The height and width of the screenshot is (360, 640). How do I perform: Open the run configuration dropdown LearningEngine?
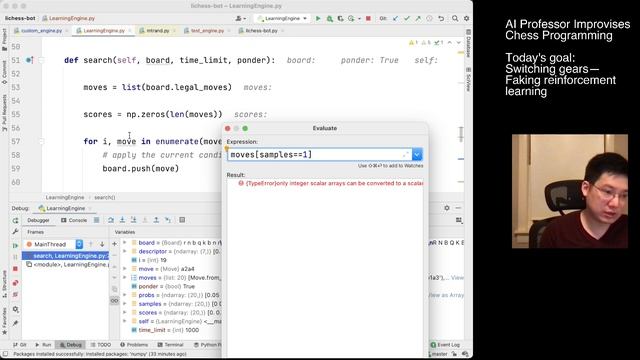pos(282,18)
